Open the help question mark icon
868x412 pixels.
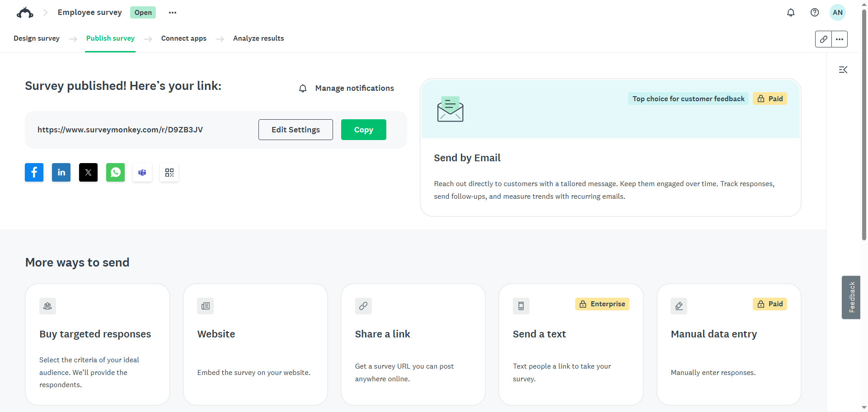click(815, 13)
